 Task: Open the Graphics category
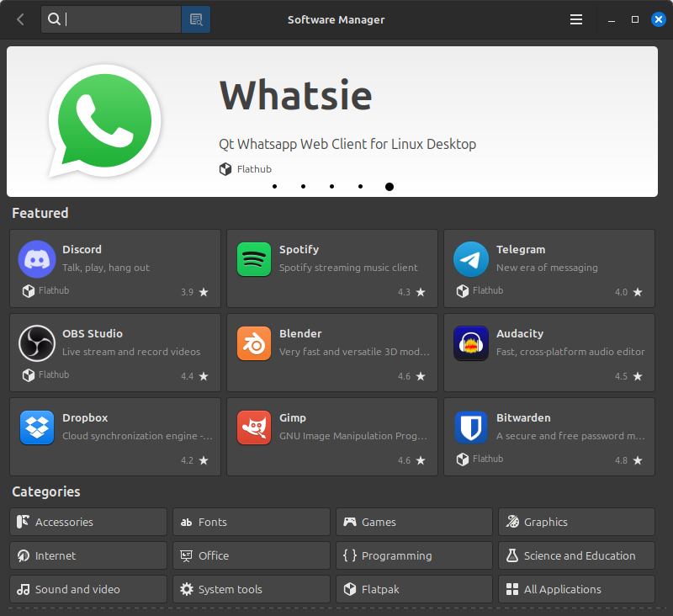[576, 522]
